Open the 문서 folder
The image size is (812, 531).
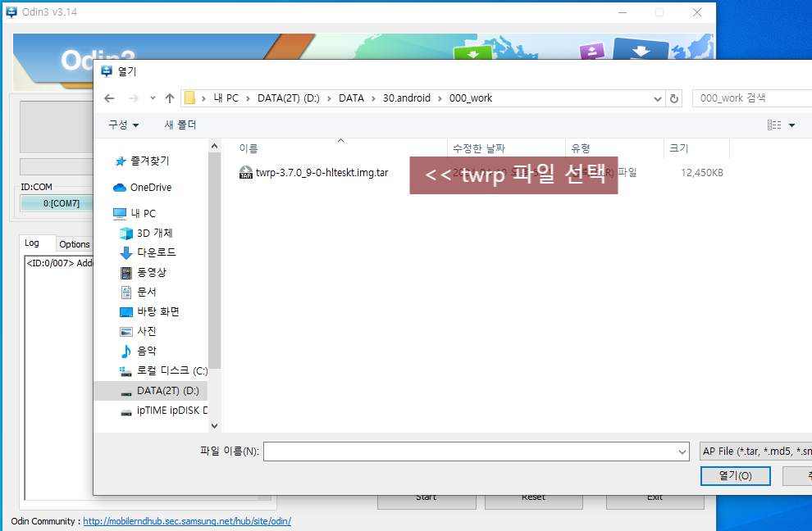click(147, 292)
